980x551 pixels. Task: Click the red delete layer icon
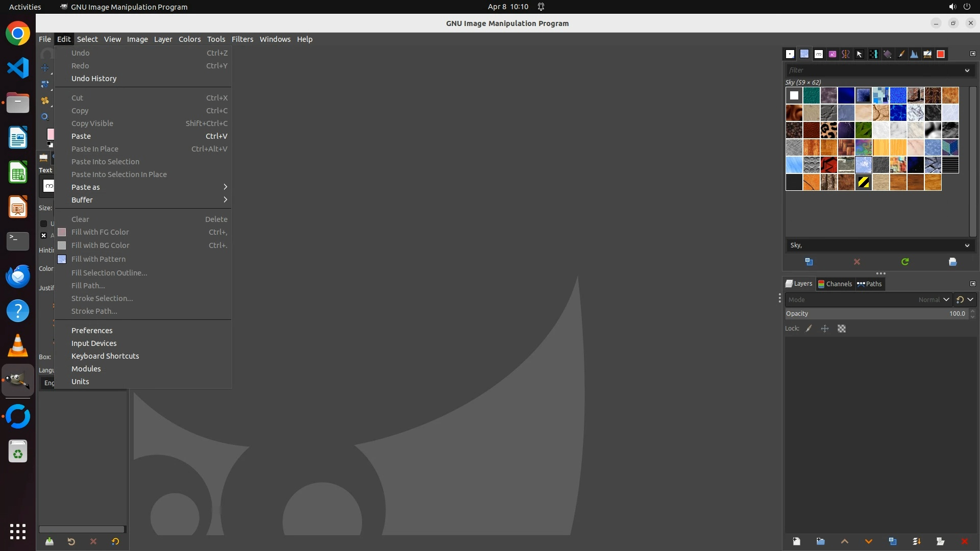click(964, 541)
